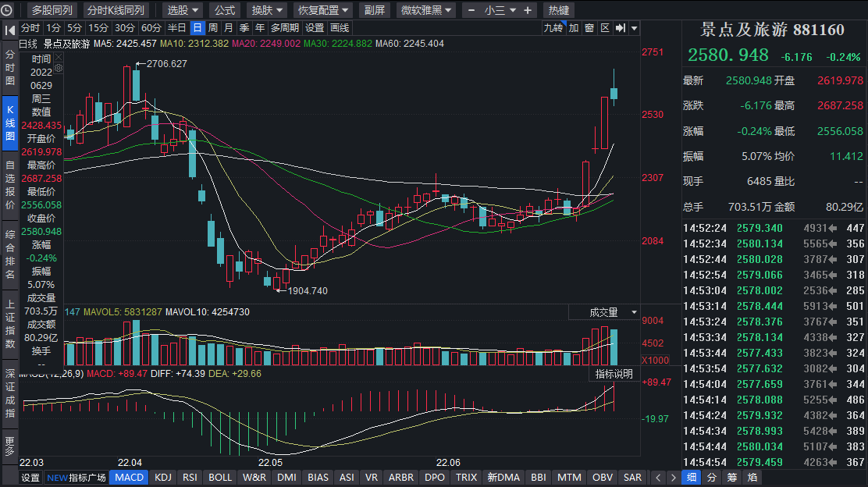Click the small gear icon beside 时间
The image size is (868, 487).
59,69
